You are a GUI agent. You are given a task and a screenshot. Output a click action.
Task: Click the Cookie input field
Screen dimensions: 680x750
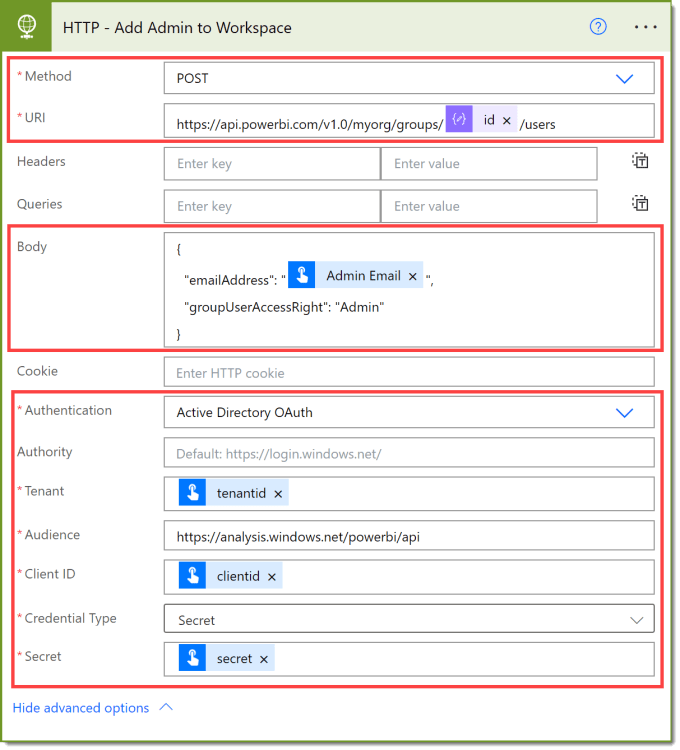(409, 372)
